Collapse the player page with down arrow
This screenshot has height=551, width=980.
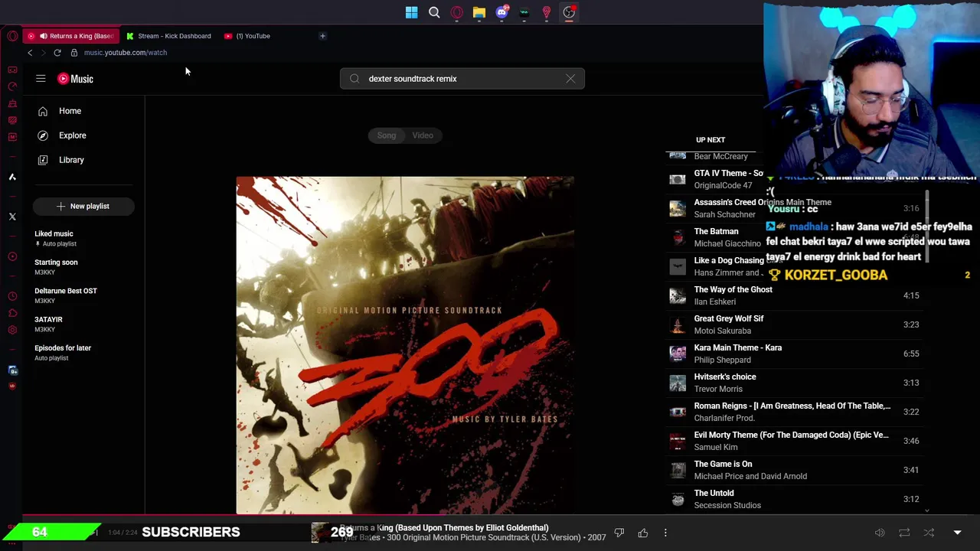tap(957, 533)
